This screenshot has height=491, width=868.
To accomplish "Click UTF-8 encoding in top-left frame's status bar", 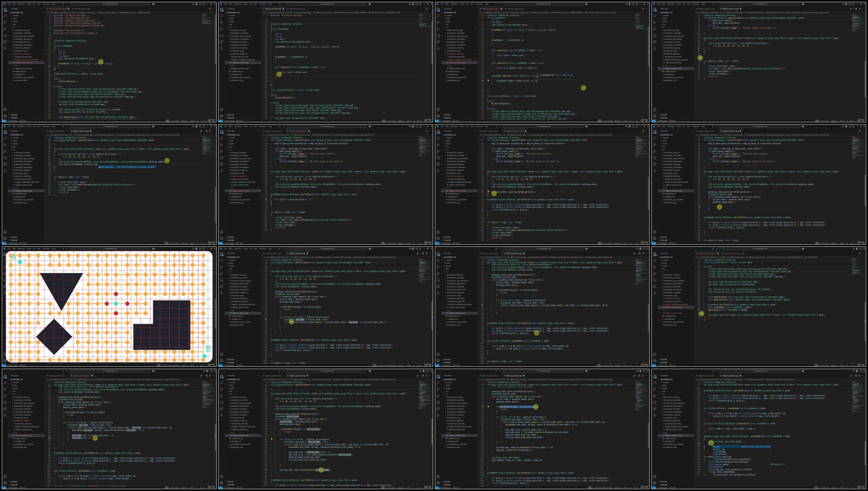I will click(x=192, y=121).
